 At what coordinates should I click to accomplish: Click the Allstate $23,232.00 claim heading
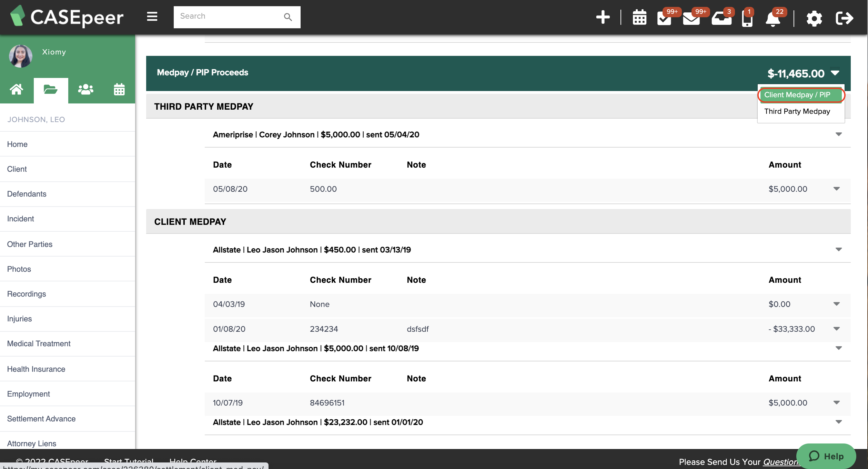point(318,422)
